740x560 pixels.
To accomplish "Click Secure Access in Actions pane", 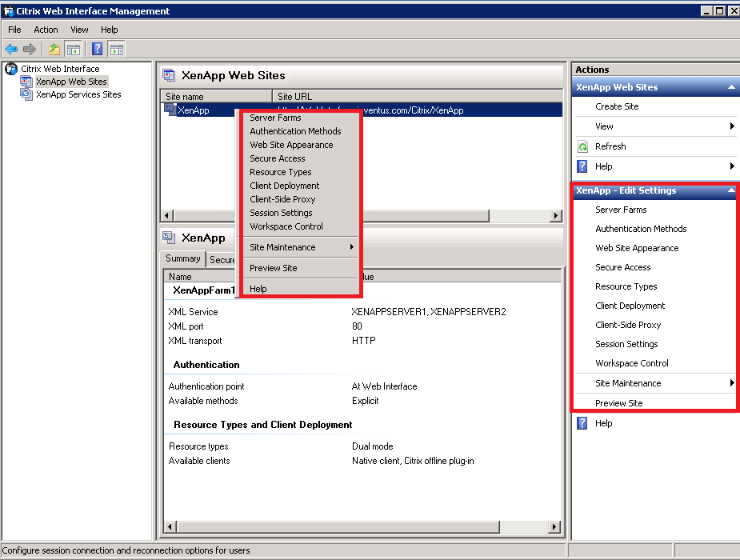I will 622,267.
